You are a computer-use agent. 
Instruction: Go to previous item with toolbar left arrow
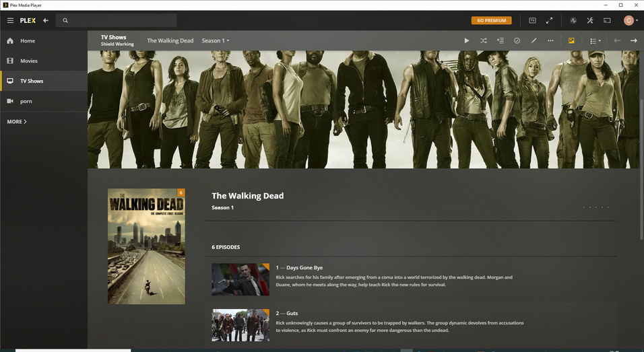pos(617,40)
